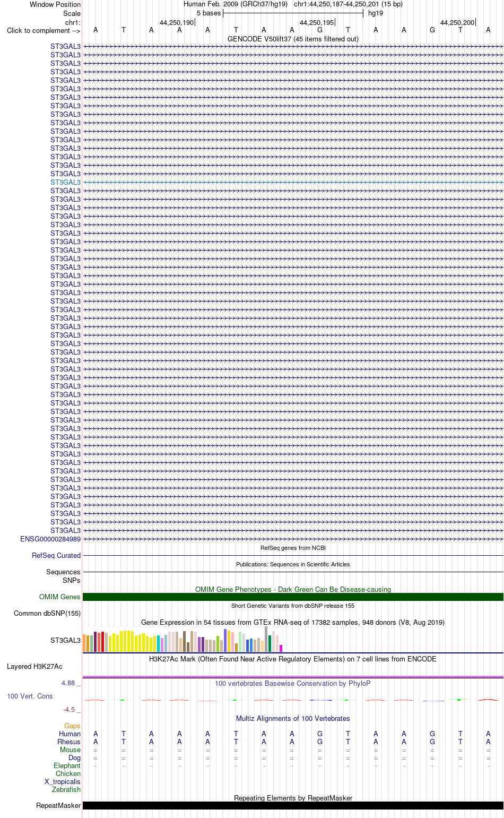This screenshot has height=818, width=504.
Task: Click the 'Click to complement -->' label
Action: [44, 30]
